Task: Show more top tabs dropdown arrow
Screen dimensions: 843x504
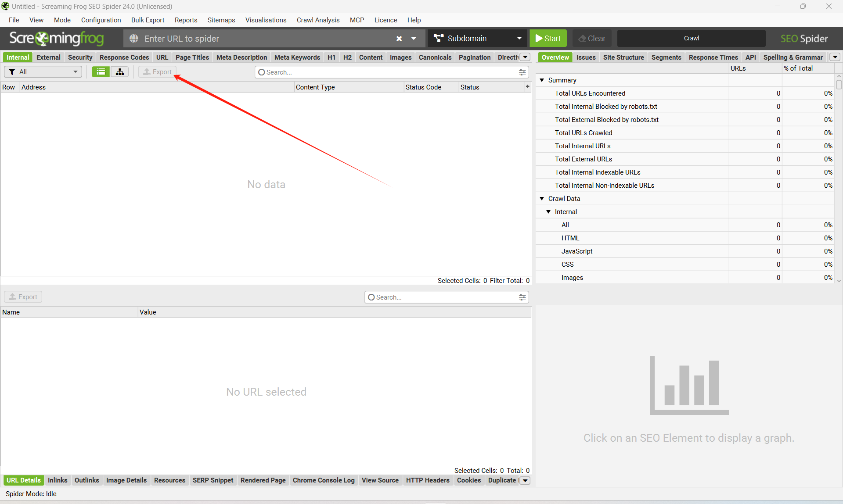Action: pos(525,57)
